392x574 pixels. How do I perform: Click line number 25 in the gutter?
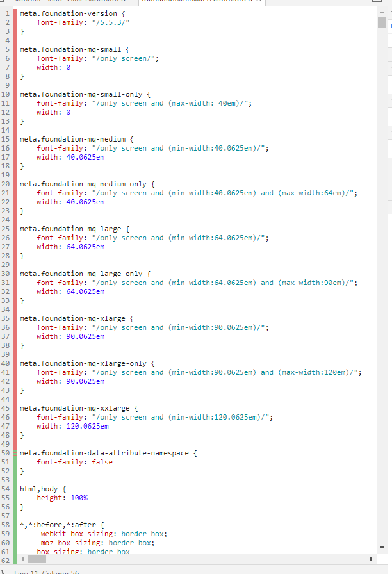6,229
